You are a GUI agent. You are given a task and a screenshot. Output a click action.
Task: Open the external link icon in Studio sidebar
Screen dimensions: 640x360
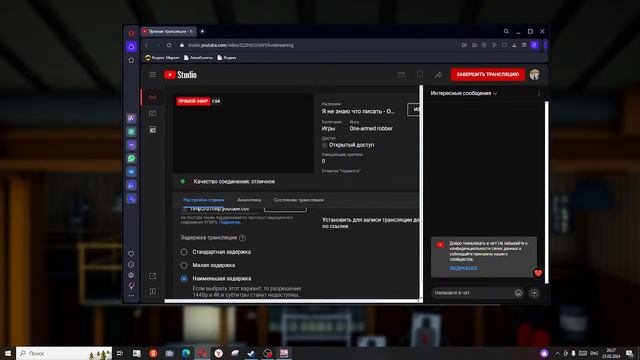point(152,276)
